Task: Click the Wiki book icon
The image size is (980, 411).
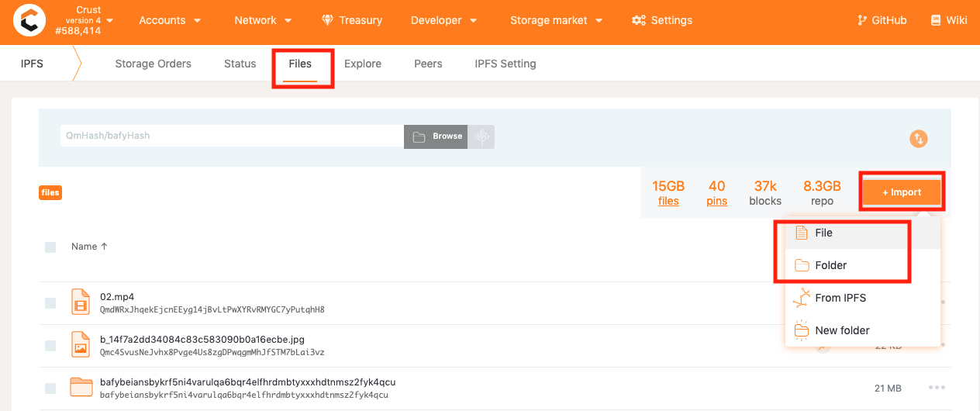Action: [936, 20]
